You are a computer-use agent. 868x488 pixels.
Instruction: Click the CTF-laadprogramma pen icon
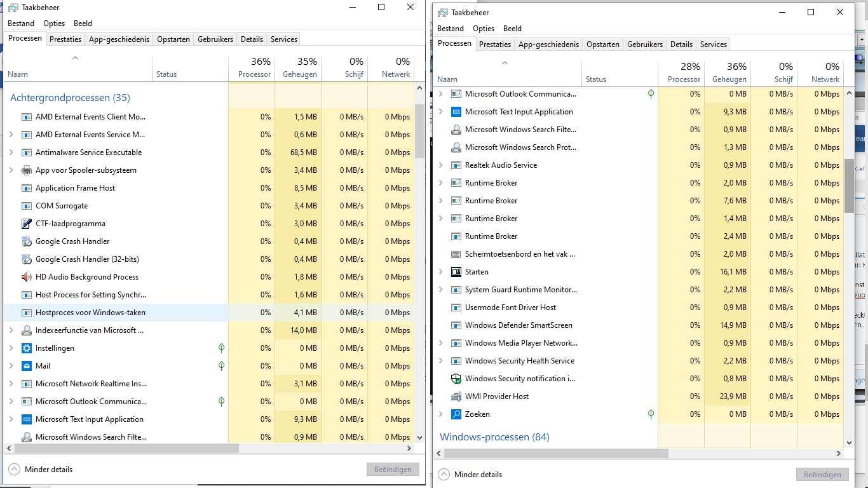(27, 224)
